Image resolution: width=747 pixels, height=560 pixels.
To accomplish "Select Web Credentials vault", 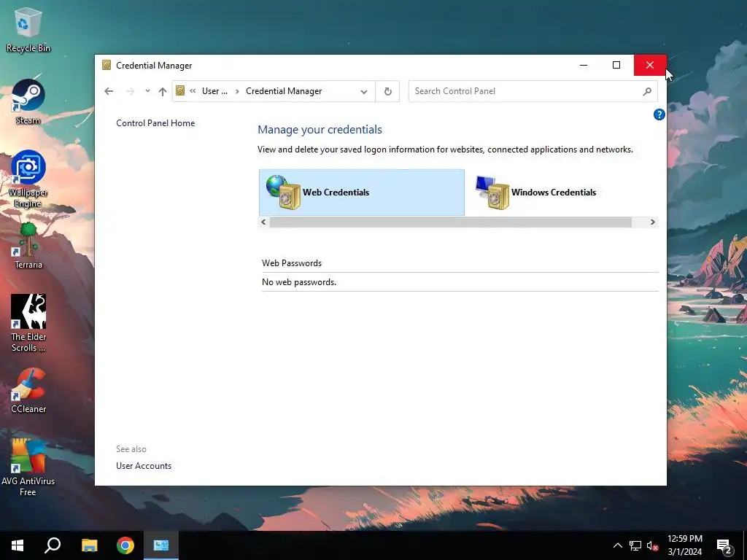I will pyautogui.click(x=362, y=192).
